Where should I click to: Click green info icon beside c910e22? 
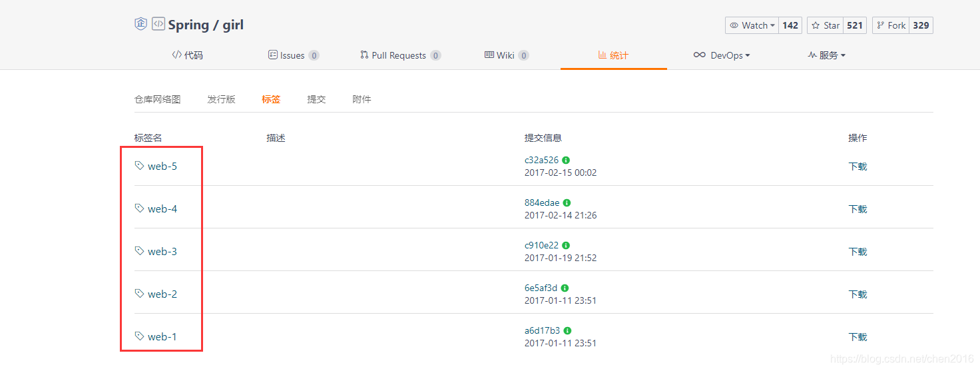pos(566,246)
